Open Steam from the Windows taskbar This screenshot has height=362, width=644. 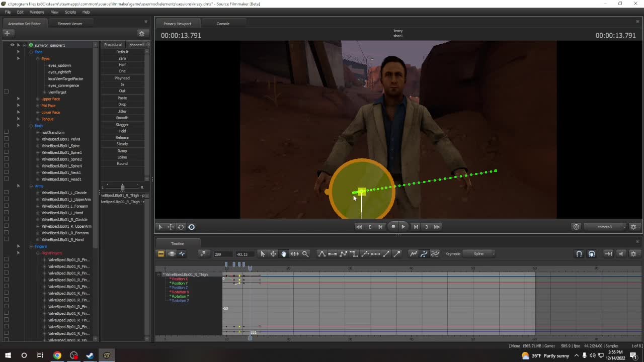(x=90, y=355)
